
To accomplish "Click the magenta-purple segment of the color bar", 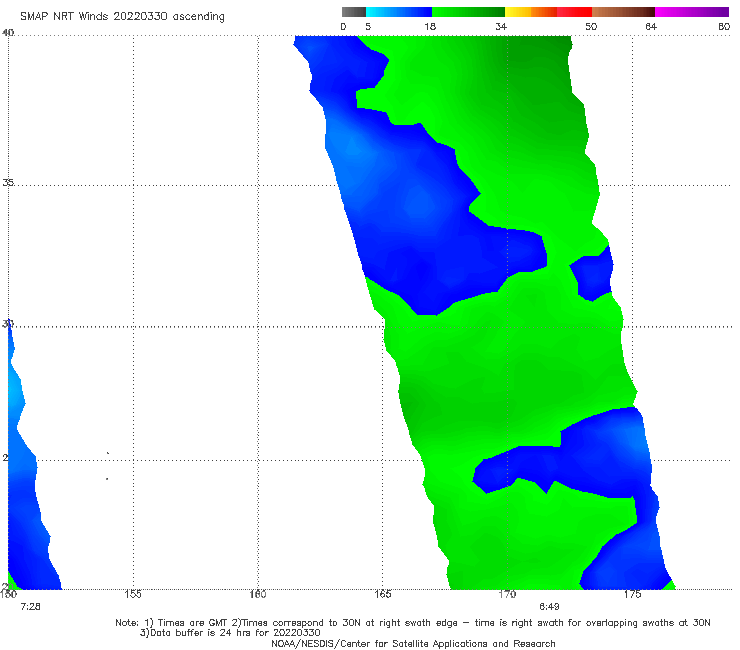I will click(692, 12).
